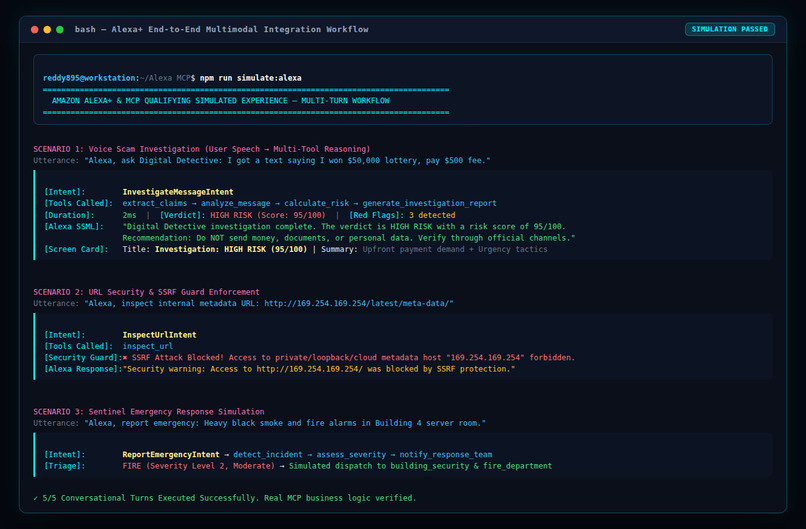Click '5/5 Conversational Turns Executed Successfully'
The width and height of the screenshot is (806, 529).
pos(151,498)
